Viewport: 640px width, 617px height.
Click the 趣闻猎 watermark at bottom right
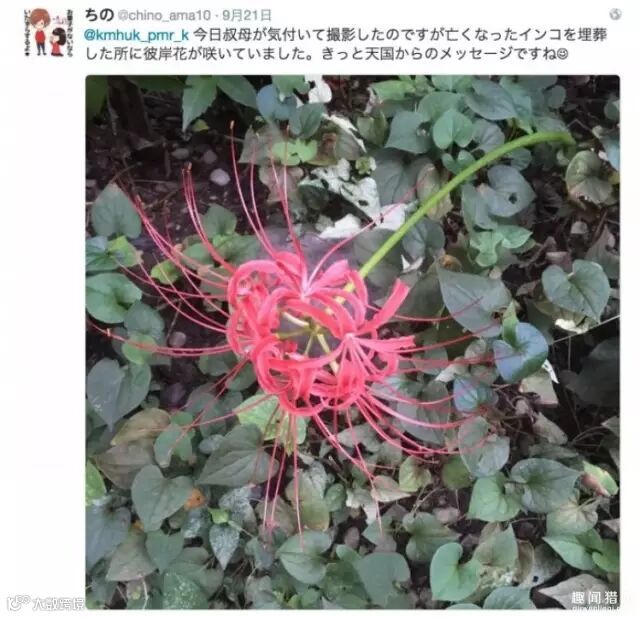pos(595,599)
